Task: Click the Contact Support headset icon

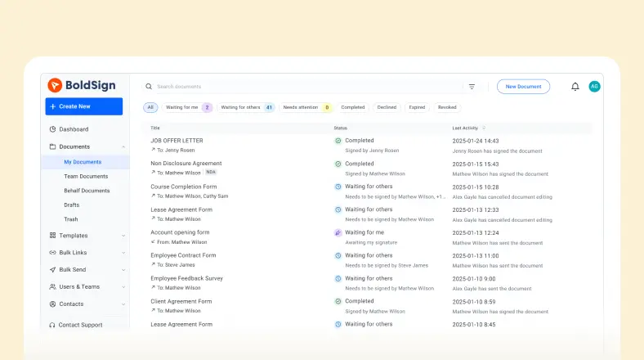Action: 52,325
